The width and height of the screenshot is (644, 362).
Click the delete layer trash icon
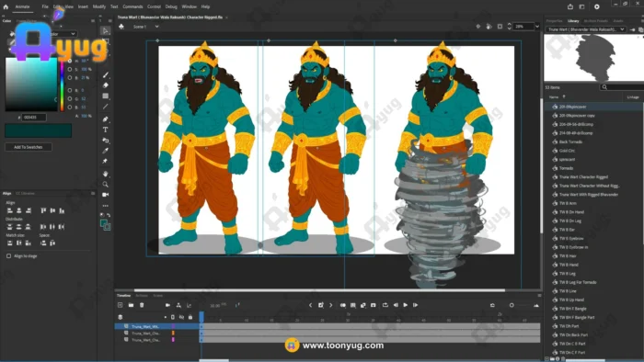coord(142,305)
